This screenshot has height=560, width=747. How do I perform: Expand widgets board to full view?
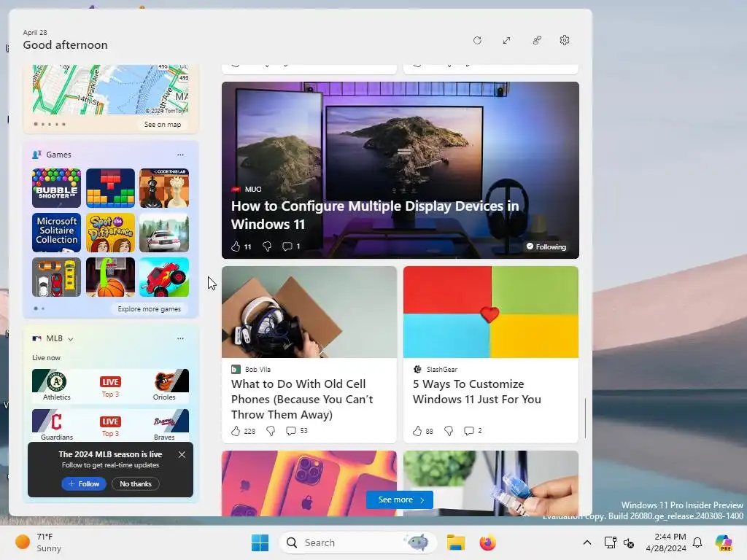[506, 41]
